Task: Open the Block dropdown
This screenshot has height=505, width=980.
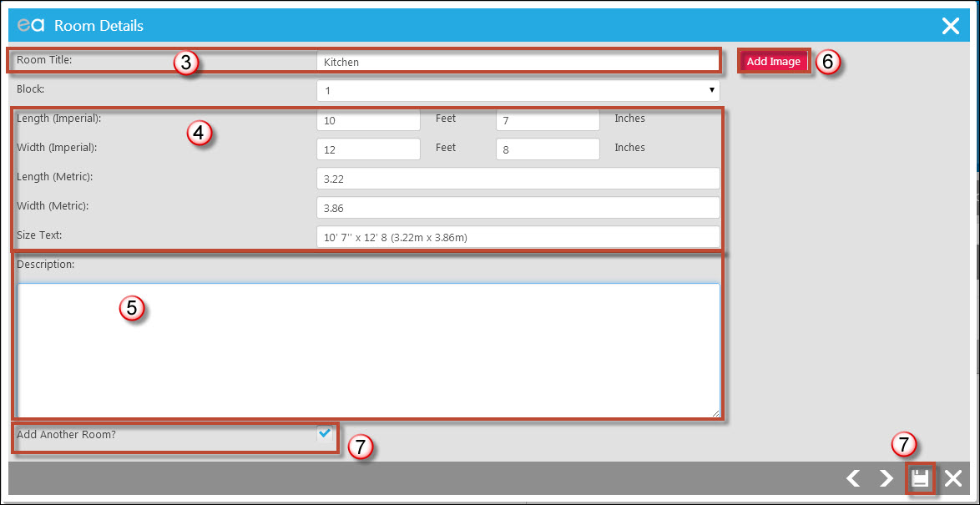Action: [518, 91]
